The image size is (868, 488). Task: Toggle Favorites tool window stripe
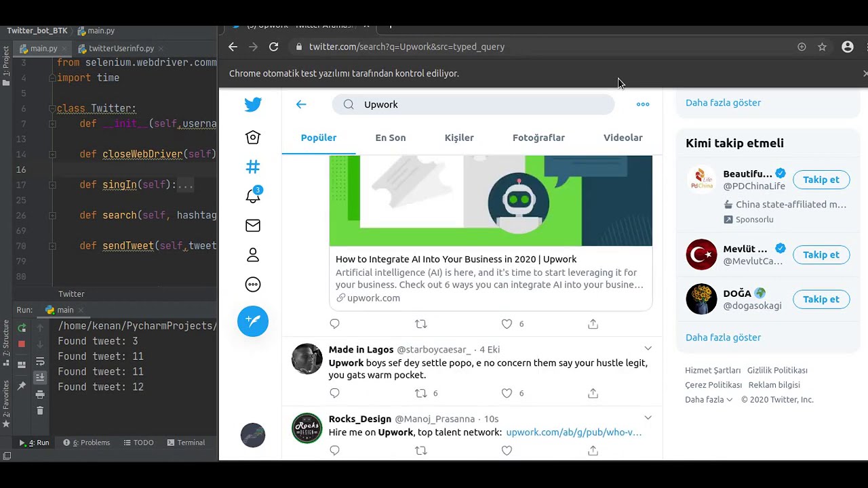click(x=6, y=405)
